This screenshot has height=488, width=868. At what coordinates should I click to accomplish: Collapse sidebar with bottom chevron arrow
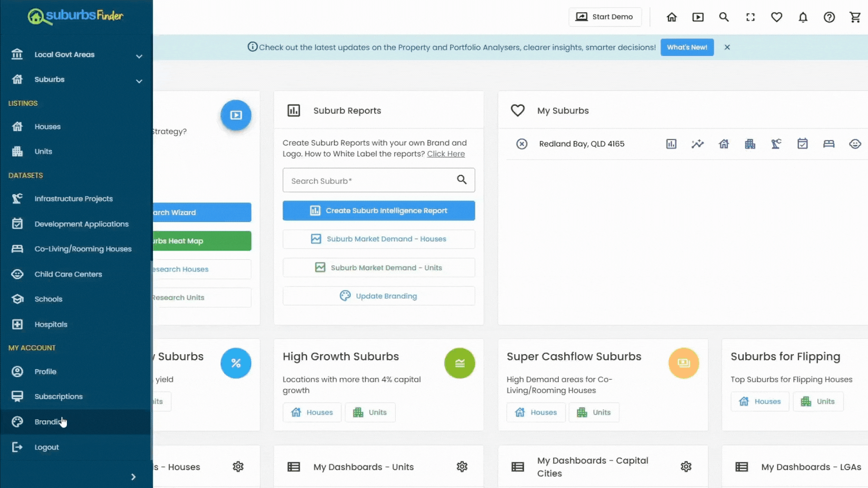[x=133, y=477]
